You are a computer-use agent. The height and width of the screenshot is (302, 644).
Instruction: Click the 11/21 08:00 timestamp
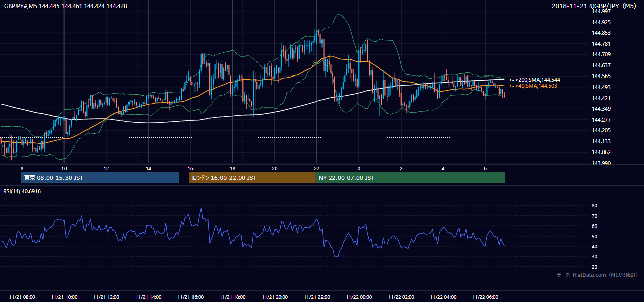(22, 297)
